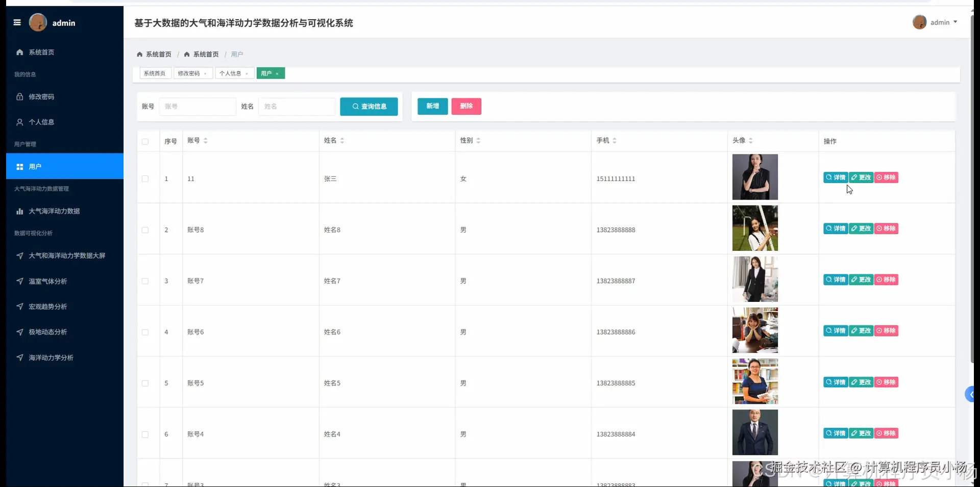Check the checkbox for row 账号8
The image size is (980, 487).
[145, 230]
